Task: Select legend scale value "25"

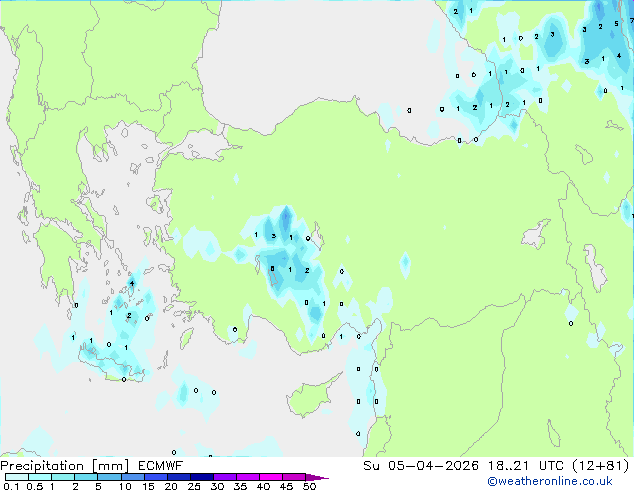Action: point(194,486)
